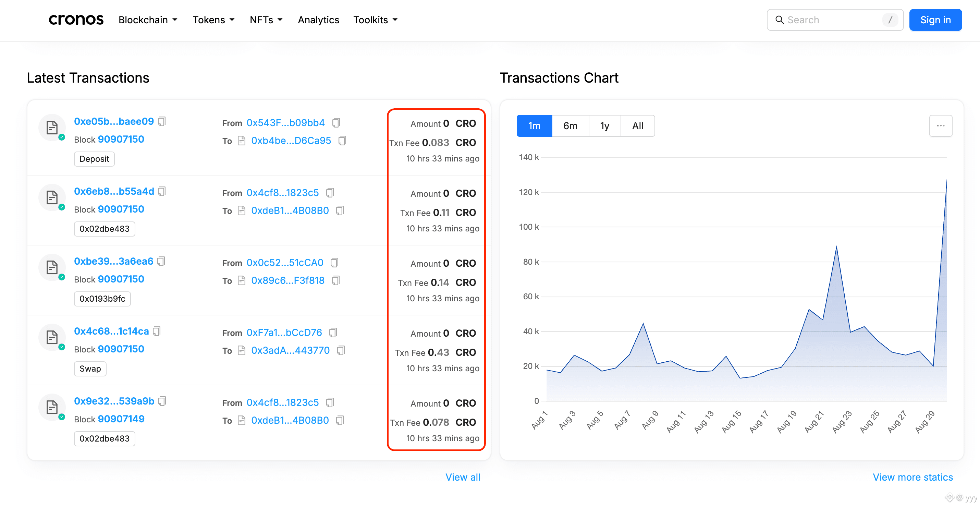Click the Sign in button
This screenshot has height=506, width=980.
click(935, 20)
